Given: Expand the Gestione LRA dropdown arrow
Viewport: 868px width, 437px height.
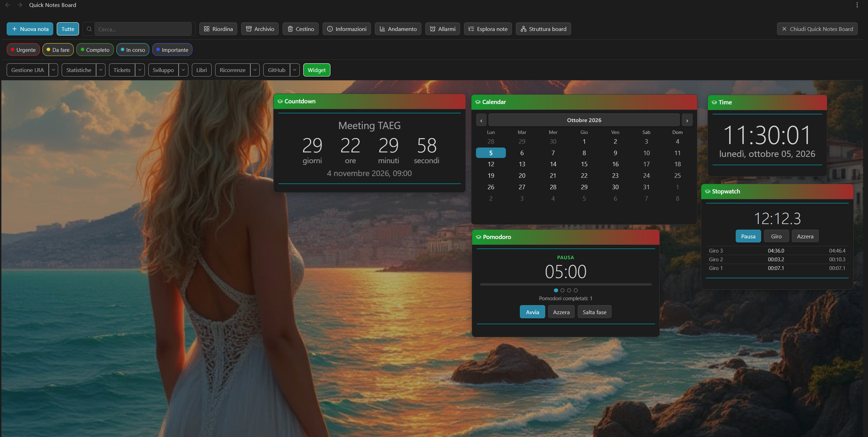Looking at the screenshot, I should (x=53, y=70).
